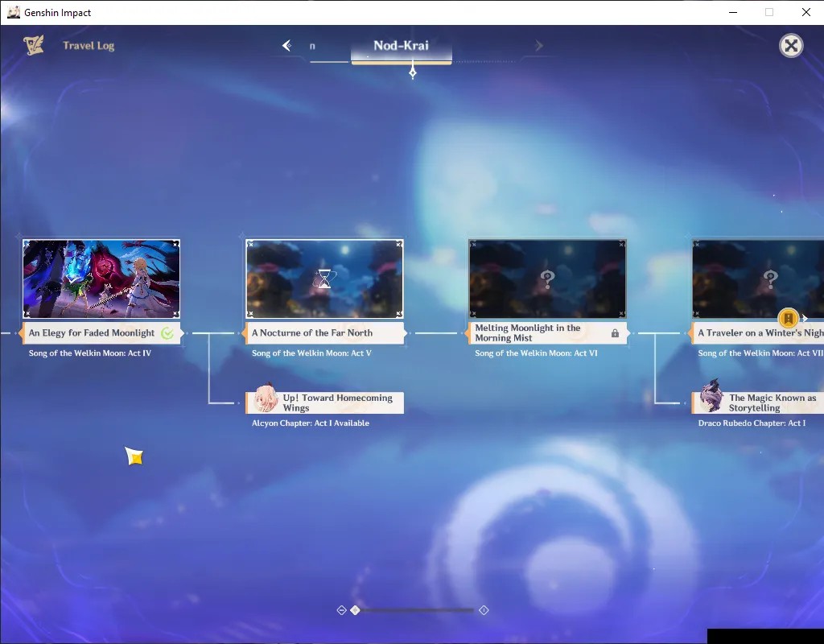Go to previous region with left arrow
This screenshot has width=824, height=644.
tap(287, 46)
